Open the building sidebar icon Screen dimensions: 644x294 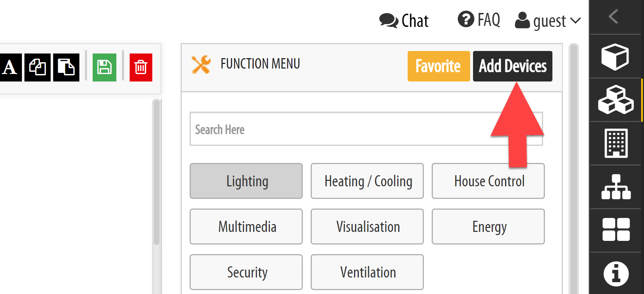[616, 143]
